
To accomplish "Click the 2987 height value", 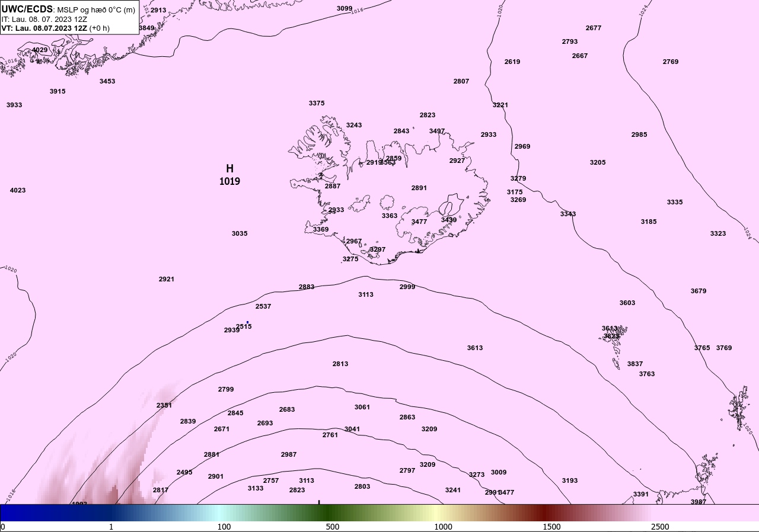I will (289, 454).
